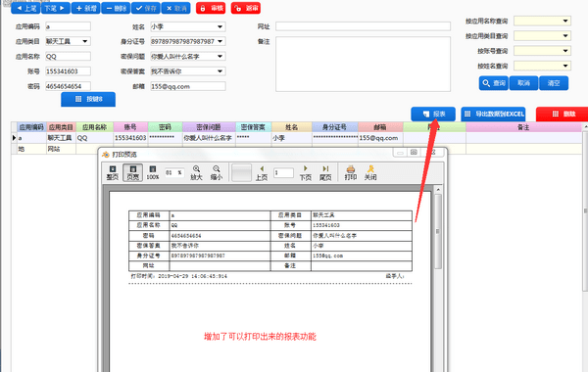Click the page number field in preview
Image resolution: width=588 pixels, height=372 pixels.
pos(283,172)
